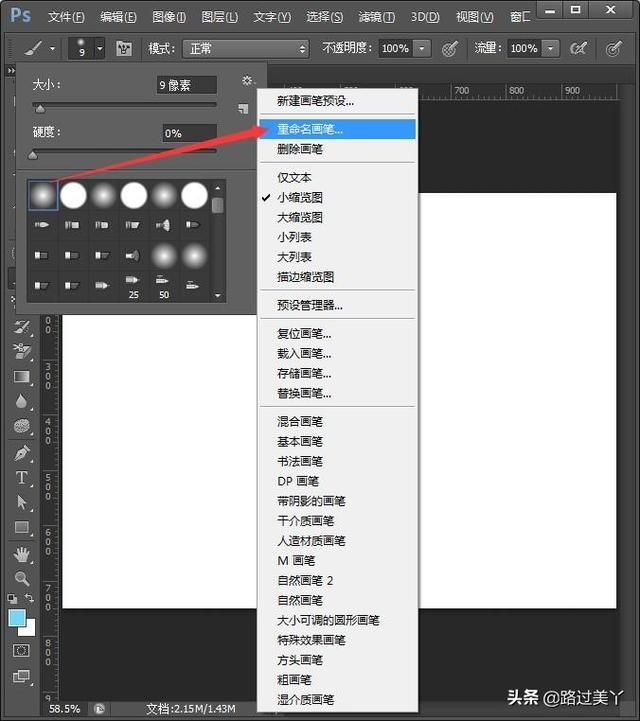This screenshot has height=721, width=640.
Task: Open 图像 menu
Action: [x=169, y=17]
